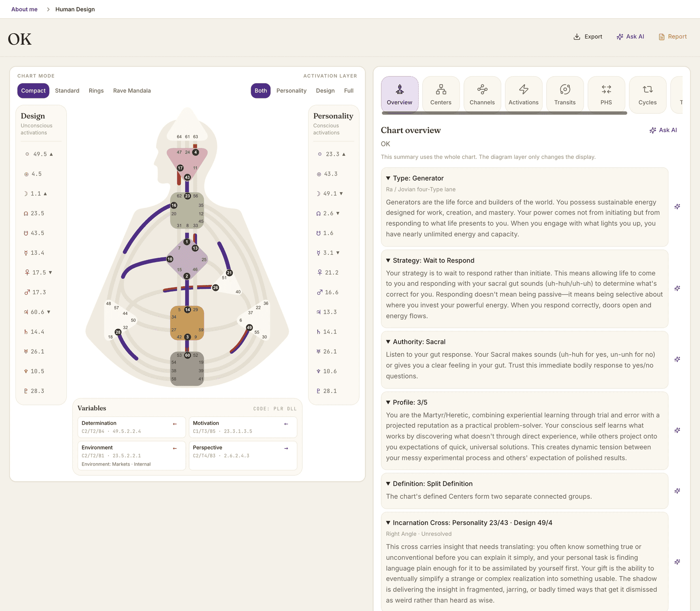Open the Activations lightning icon
The width and height of the screenshot is (700, 611).
tap(524, 89)
